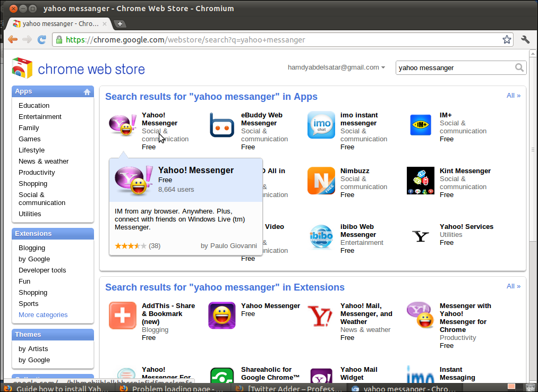Click the Themes section header
Viewport: 538px width, 392px height.
[x=53, y=334]
